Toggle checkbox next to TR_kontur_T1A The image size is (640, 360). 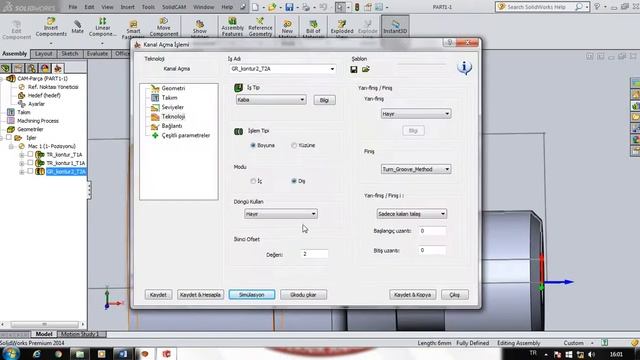(x=30, y=154)
